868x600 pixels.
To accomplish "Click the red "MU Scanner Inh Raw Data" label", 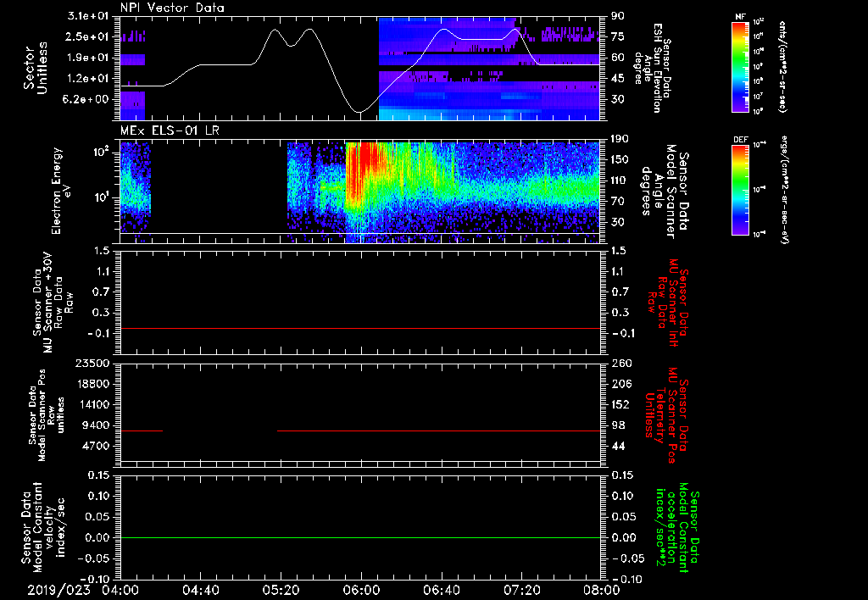I will [x=668, y=302].
